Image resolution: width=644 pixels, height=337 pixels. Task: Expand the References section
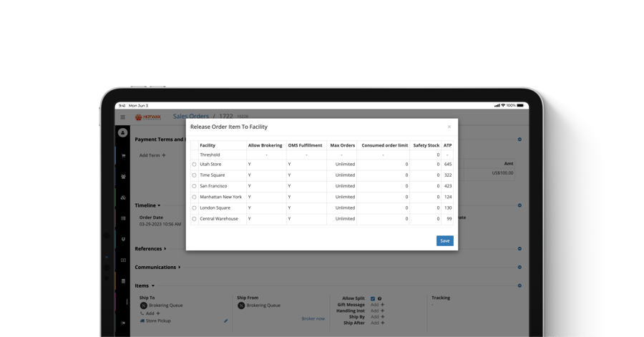pos(150,249)
